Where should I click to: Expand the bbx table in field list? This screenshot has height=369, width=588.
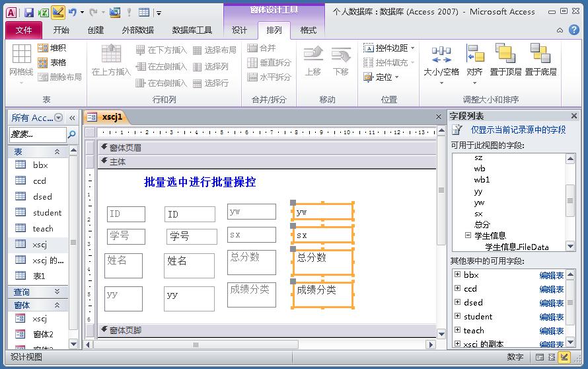457,274
